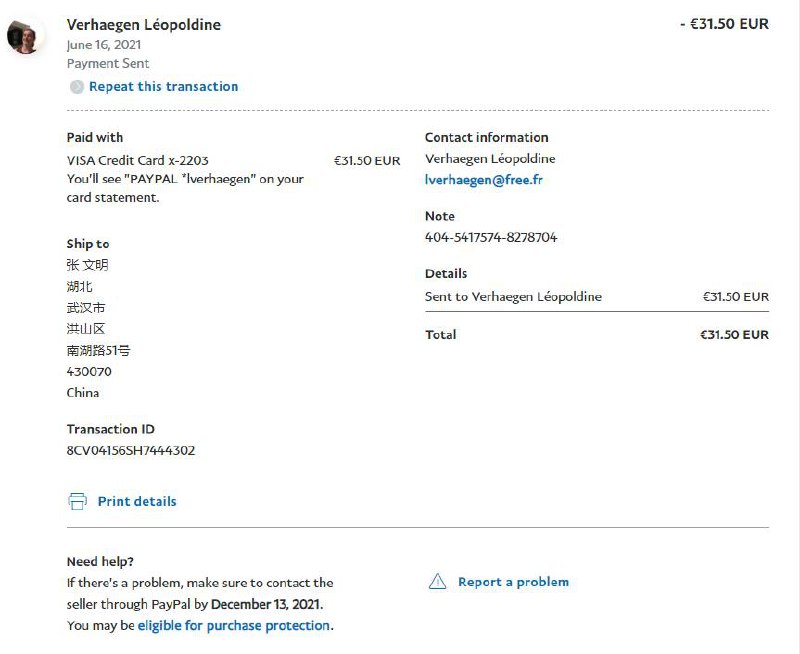
Task: Click the repeat transaction arrow icon
Action: [77, 87]
